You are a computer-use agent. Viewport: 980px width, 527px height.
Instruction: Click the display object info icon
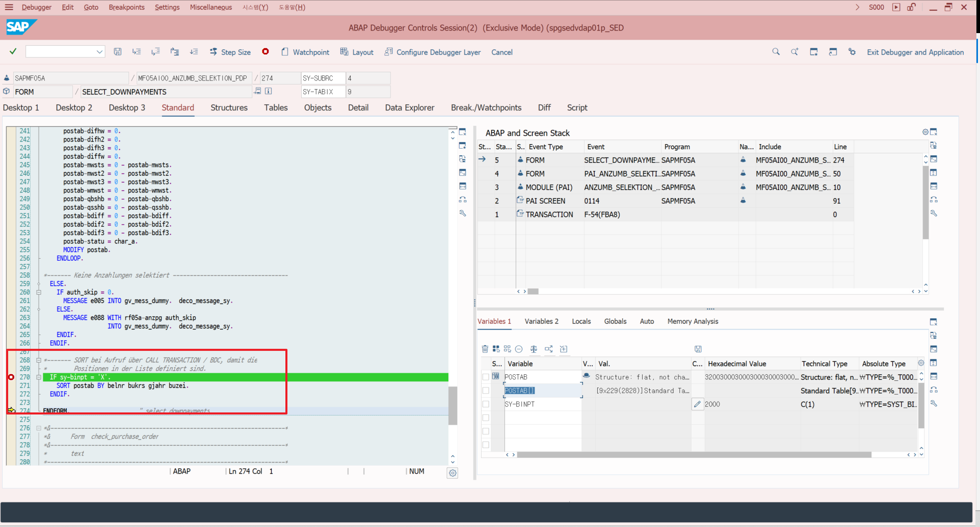pos(269,91)
